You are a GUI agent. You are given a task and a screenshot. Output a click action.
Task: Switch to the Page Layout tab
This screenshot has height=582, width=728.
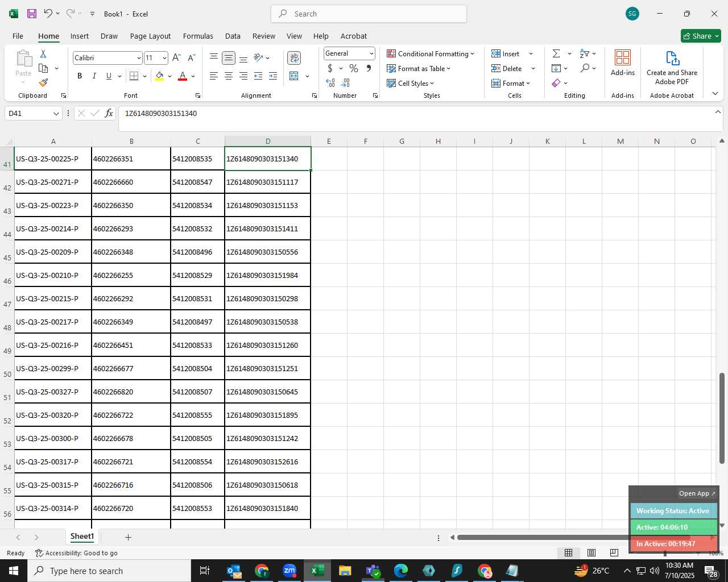150,36
